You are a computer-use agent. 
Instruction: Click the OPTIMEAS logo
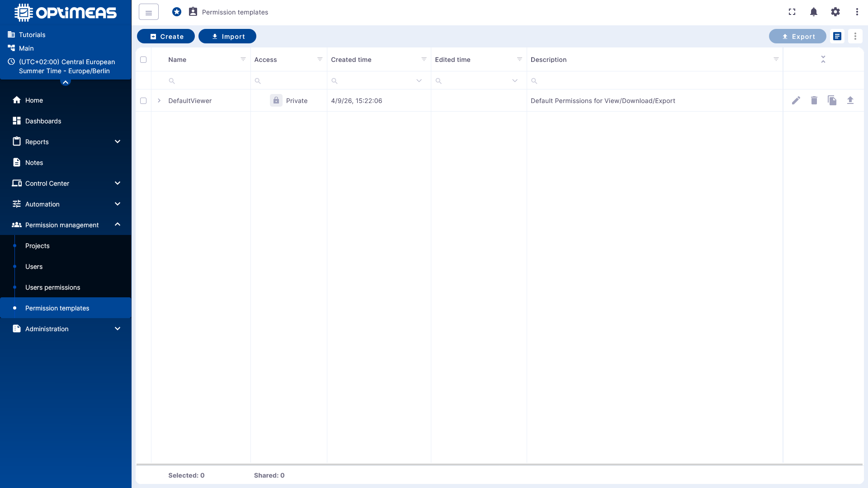coord(66,13)
